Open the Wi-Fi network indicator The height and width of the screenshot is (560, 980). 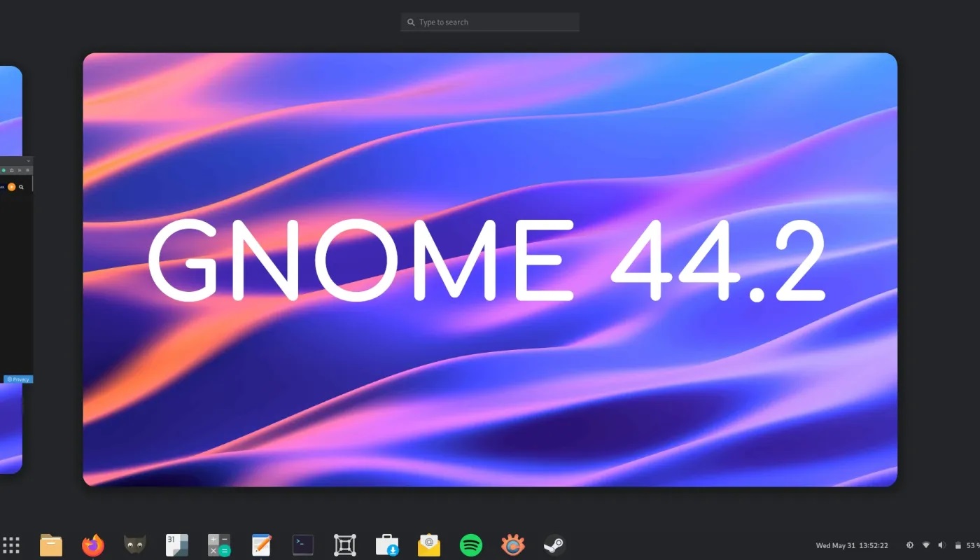click(x=926, y=545)
